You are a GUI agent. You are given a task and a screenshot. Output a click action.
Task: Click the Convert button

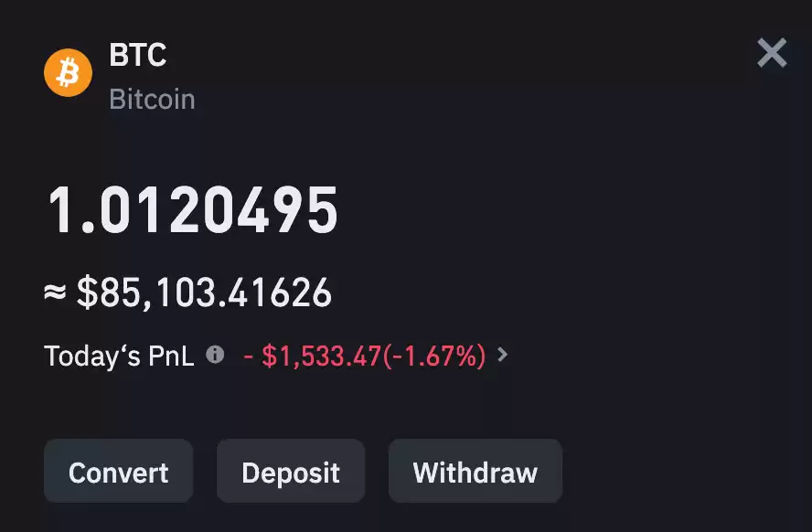[x=119, y=471]
